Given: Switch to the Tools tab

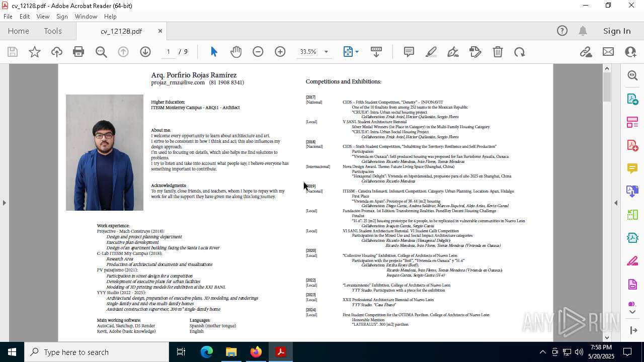Looking at the screenshot, I should click(53, 31).
